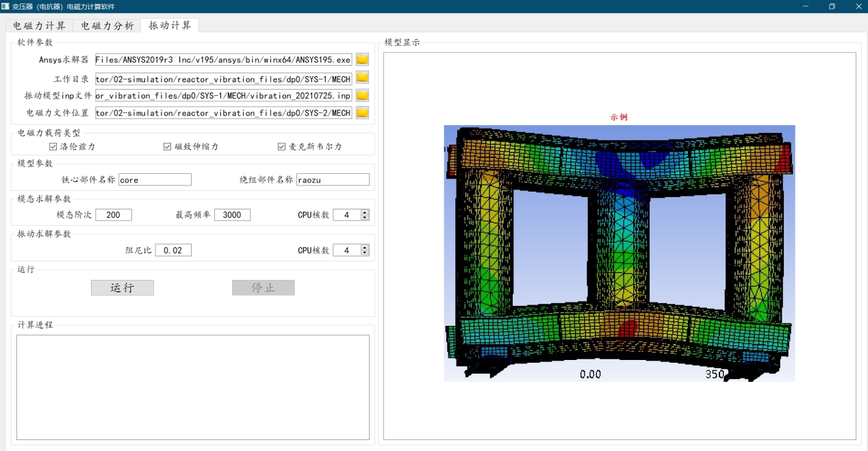This screenshot has height=451, width=868.
Task: Increase CPU核数 in 模态求解参数
Action: pyautogui.click(x=365, y=212)
